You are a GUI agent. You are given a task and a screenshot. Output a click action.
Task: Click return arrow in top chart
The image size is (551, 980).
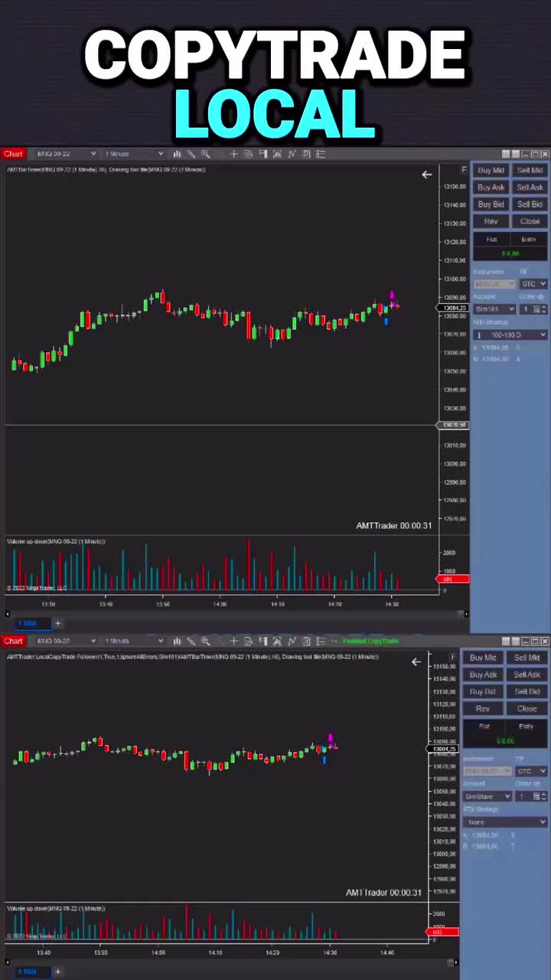pos(427,175)
